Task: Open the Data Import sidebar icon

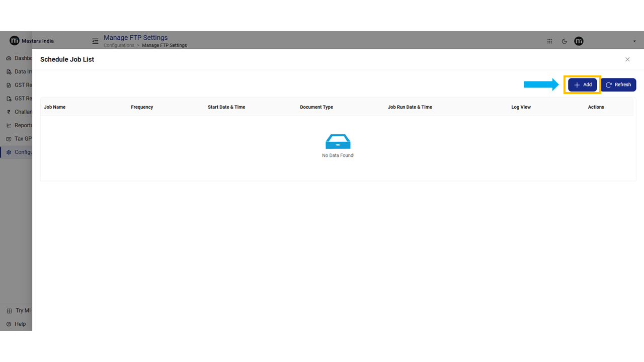Action: pos(9,72)
